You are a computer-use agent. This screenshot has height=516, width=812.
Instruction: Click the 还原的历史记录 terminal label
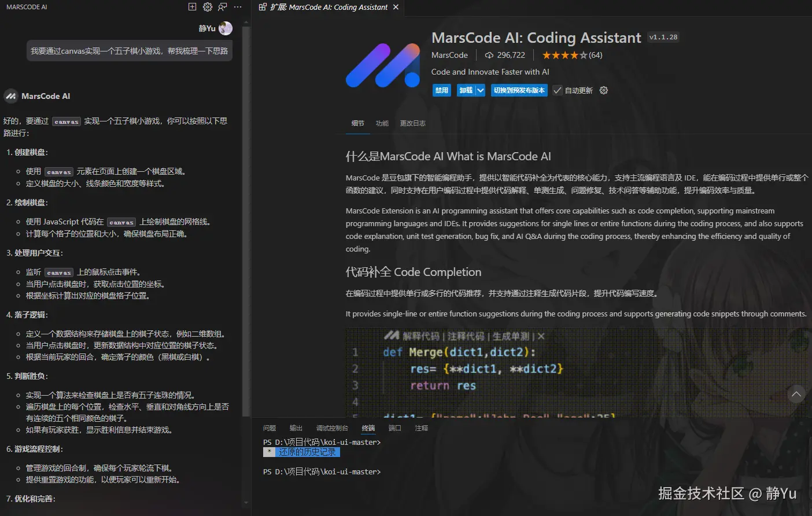tap(307, 452)
